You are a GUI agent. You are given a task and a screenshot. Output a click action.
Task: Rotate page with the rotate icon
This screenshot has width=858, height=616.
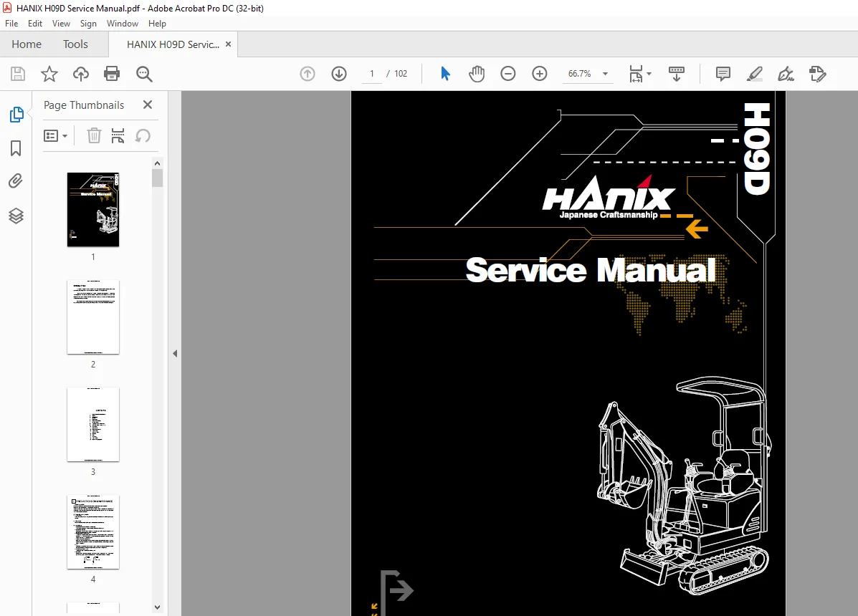pos(143,135)
